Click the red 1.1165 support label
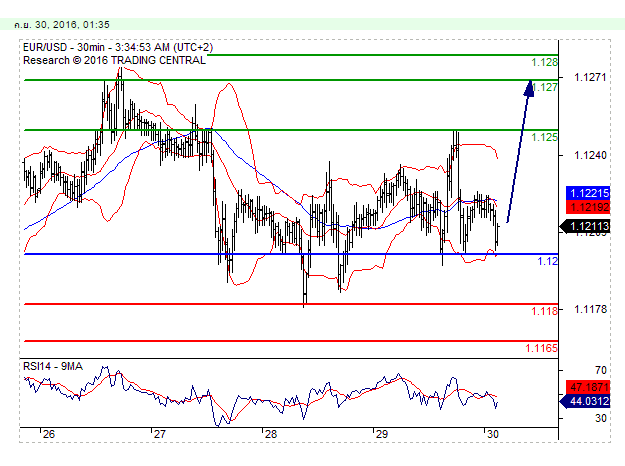Viewport: 625px width, 466px height. (541, 348)
